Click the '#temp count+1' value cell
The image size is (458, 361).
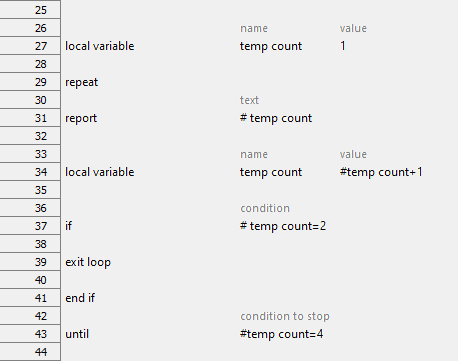[381, 172]
